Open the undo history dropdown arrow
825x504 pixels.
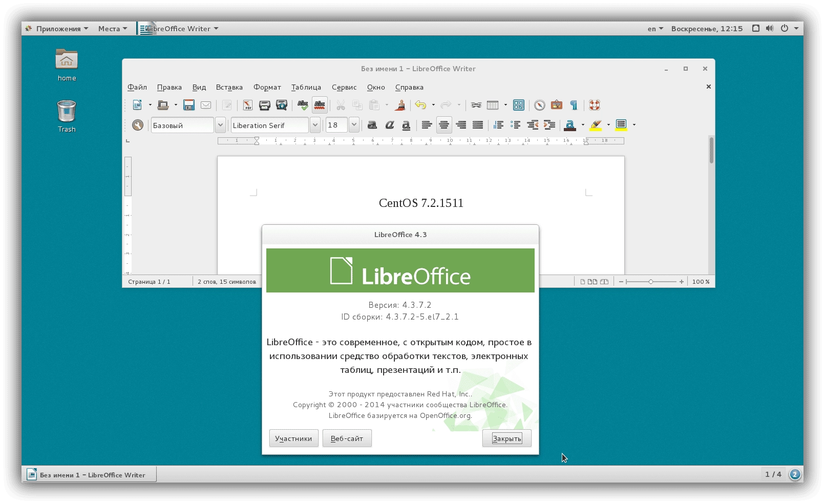(x=433, y=105)
